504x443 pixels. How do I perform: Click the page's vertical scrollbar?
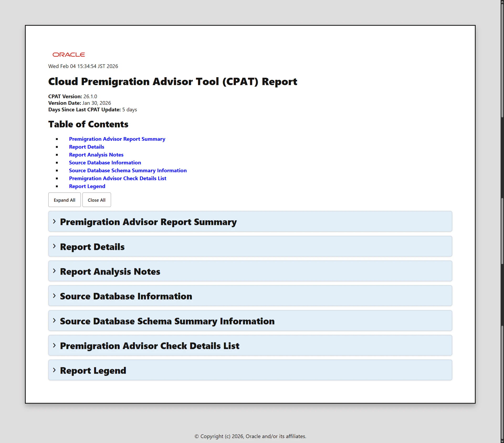tap(502, 221)
